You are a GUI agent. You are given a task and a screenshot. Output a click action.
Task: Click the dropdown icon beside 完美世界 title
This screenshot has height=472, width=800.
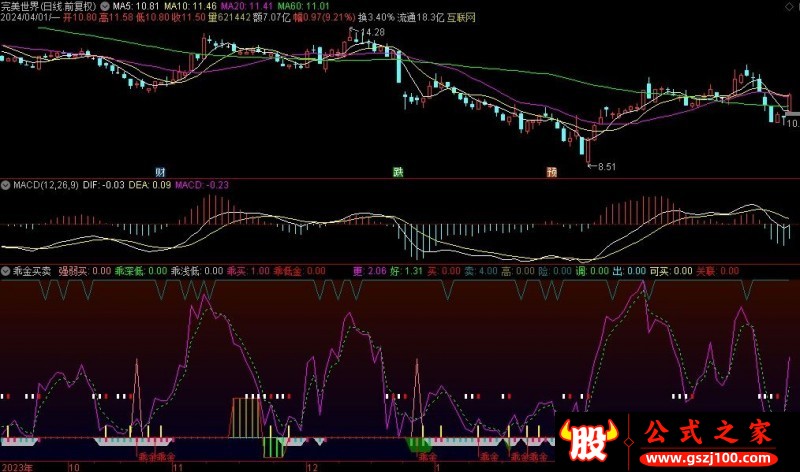click(x=106, y=6)
